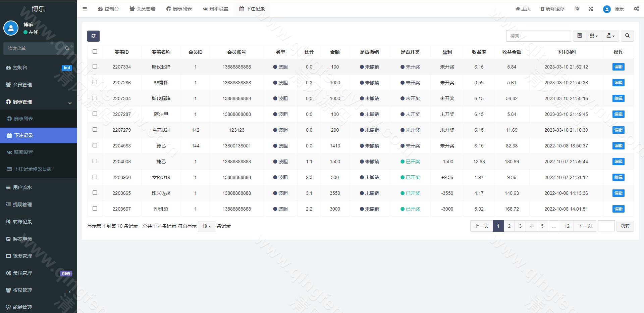Click the search icon in the sidebar menu box
This screenshot has height=313, width=644.
[x=67, y=48]
